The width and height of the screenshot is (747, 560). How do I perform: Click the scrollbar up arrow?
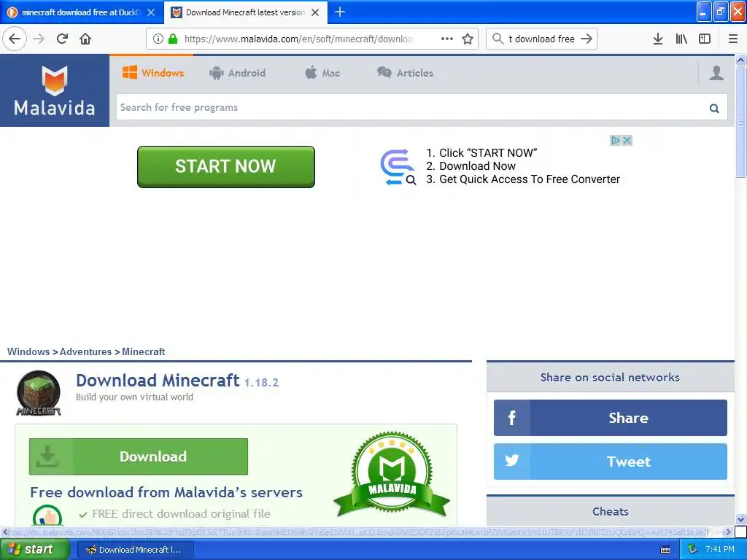pos(740,60)
